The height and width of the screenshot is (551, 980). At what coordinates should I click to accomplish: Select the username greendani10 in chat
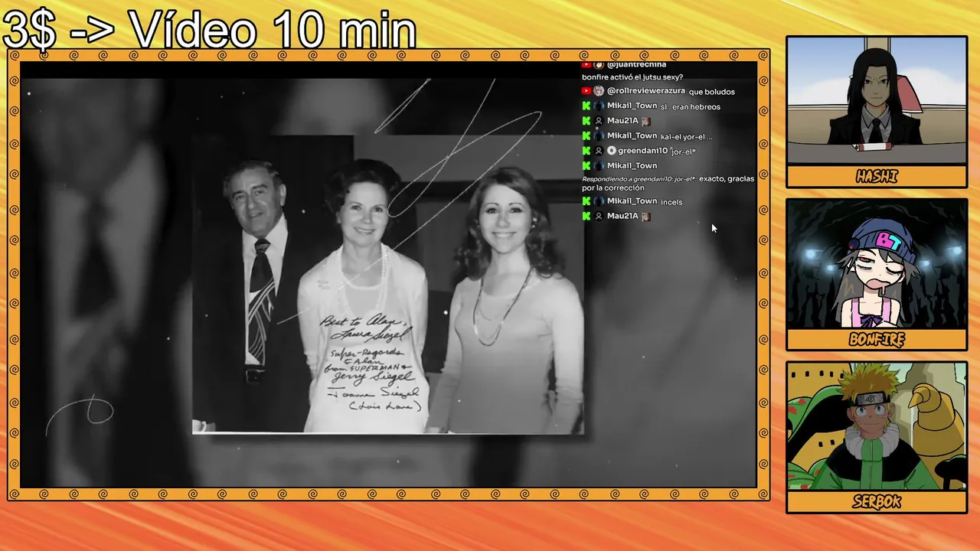643,151
